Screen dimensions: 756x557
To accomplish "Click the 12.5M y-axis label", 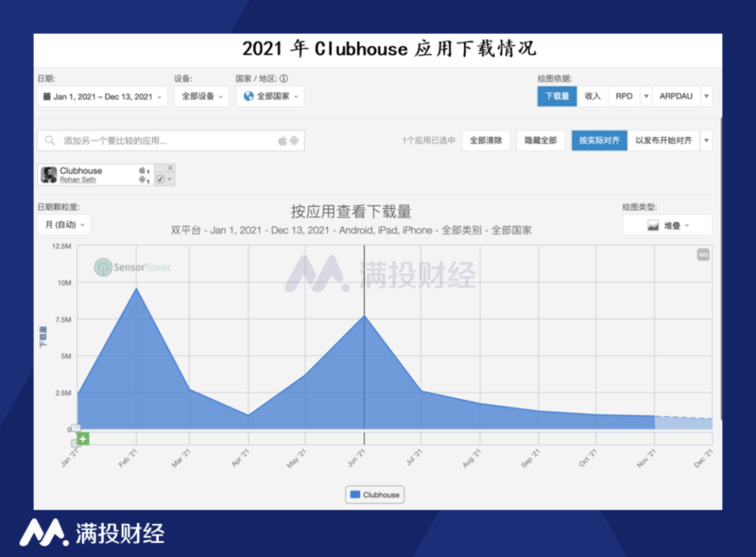I will [x=62, y=246].
